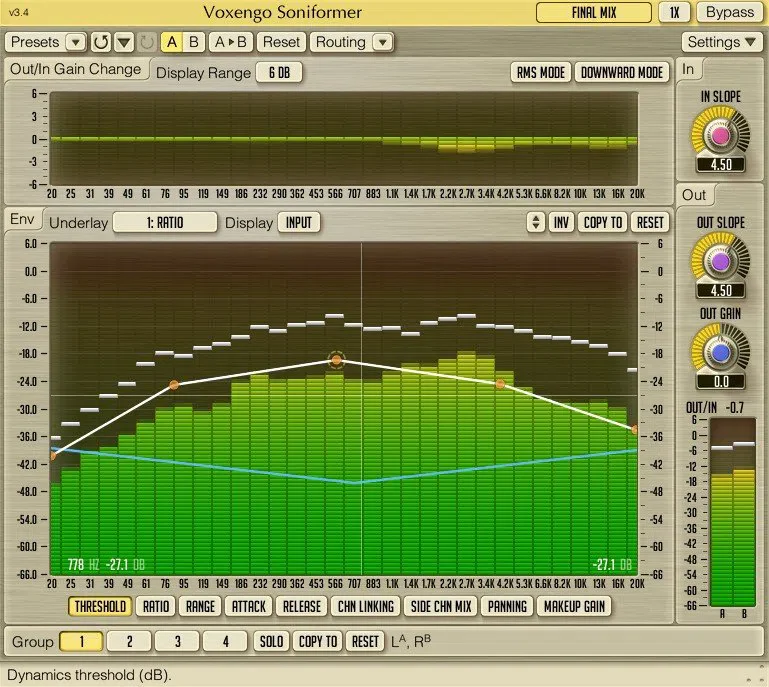Expand the Routing dropdown arrow
The height and width of the screenshot is (687, 769).
click(383, 42)
